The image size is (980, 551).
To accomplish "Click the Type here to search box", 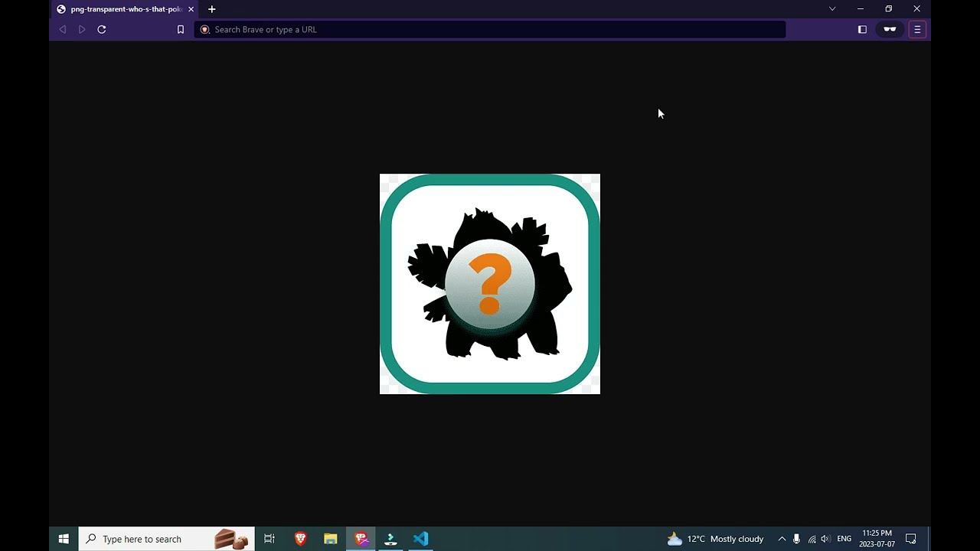I will click(x=166, y=539).
